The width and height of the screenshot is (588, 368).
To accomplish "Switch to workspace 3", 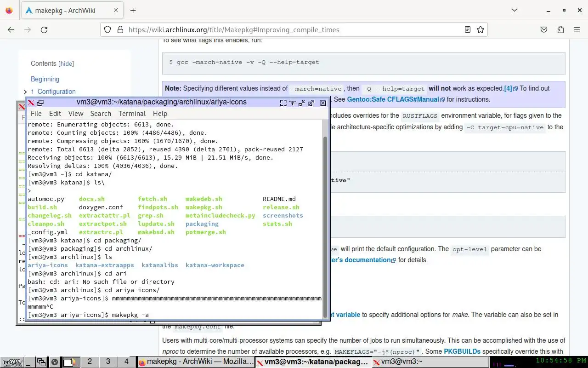I will pos(108,362).
